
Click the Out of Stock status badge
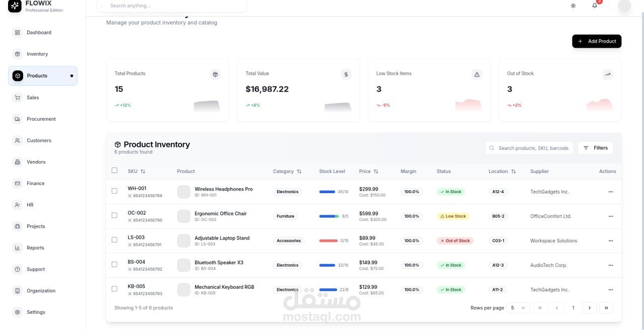pos(455,240)
